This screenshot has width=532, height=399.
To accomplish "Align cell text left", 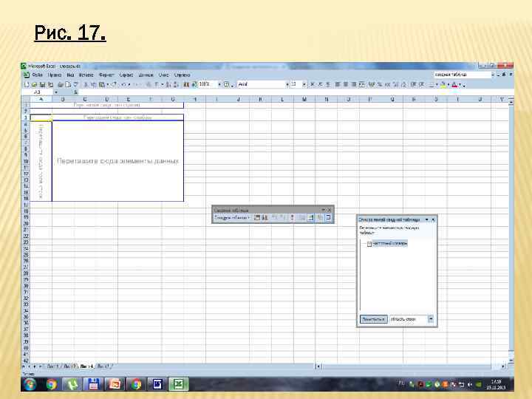I will (338, 84).
